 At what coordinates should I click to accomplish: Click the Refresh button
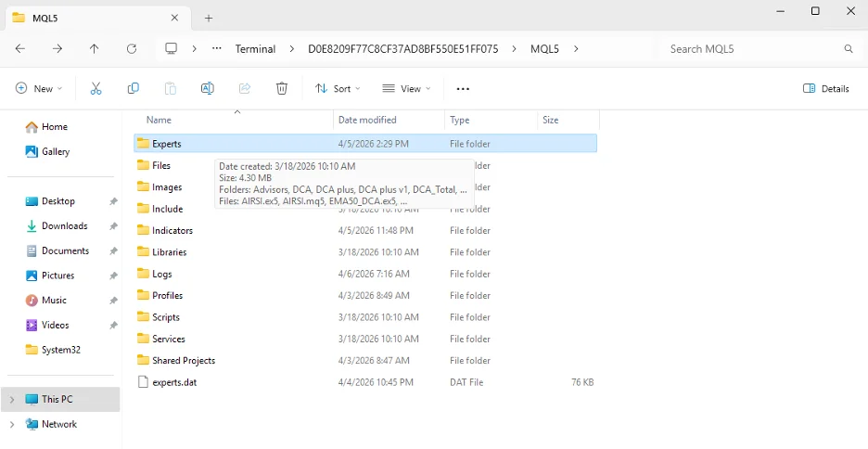tap(131, 48)
